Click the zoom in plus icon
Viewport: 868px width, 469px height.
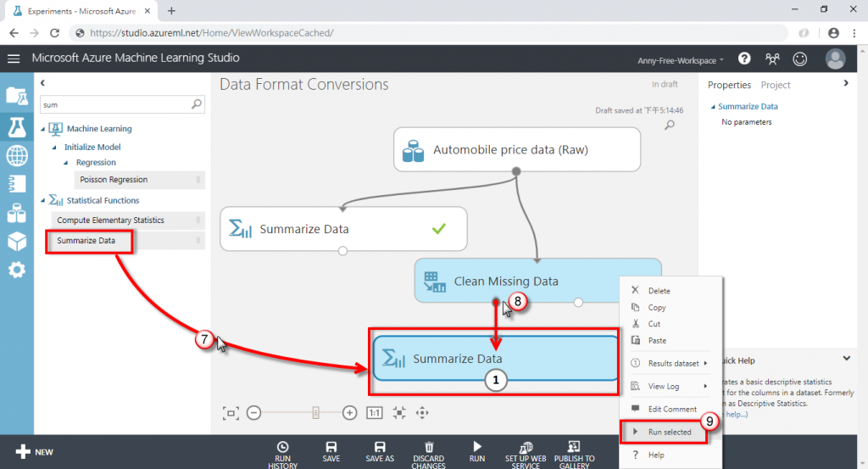(349, 413)
